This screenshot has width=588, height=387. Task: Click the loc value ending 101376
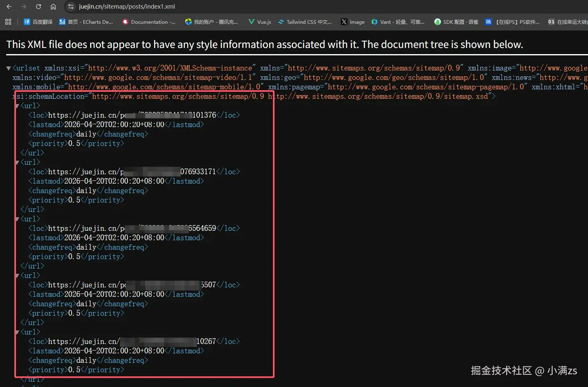[132, 115]
